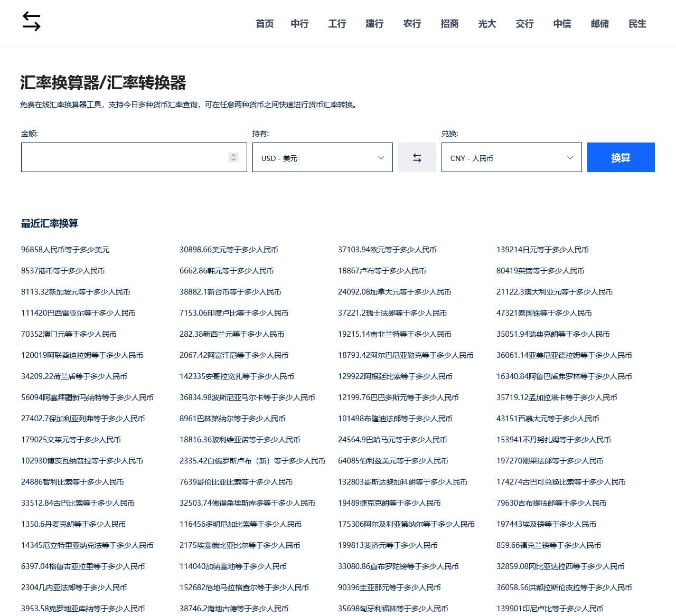Open the CNY - 人民币 currency dropdown

[511, 157]
